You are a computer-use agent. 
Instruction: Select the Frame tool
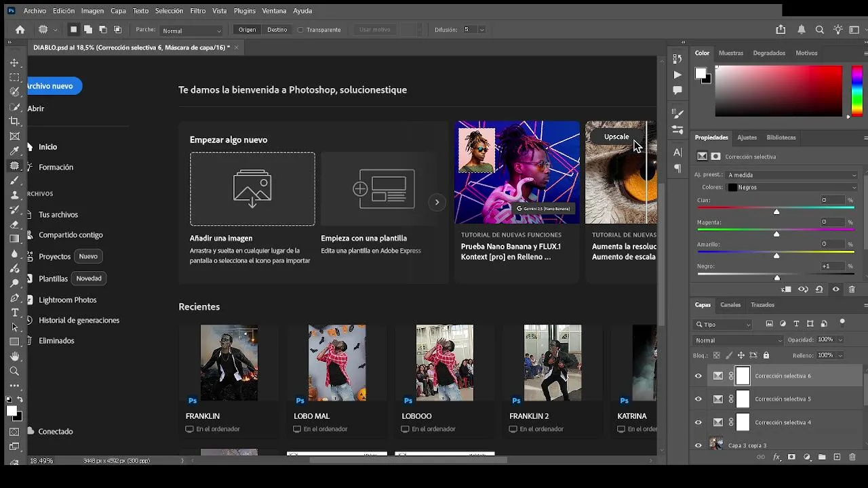[14, 136]
